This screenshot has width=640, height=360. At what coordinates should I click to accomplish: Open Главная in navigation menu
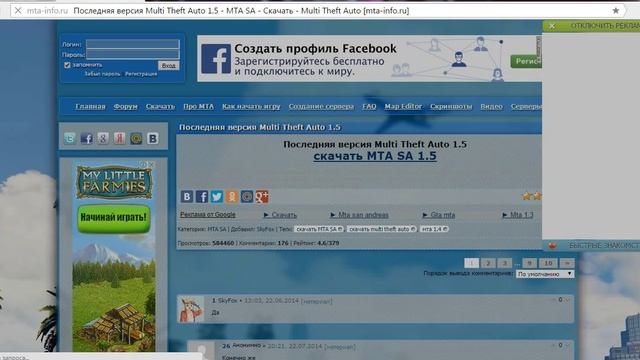click(90, 107)
